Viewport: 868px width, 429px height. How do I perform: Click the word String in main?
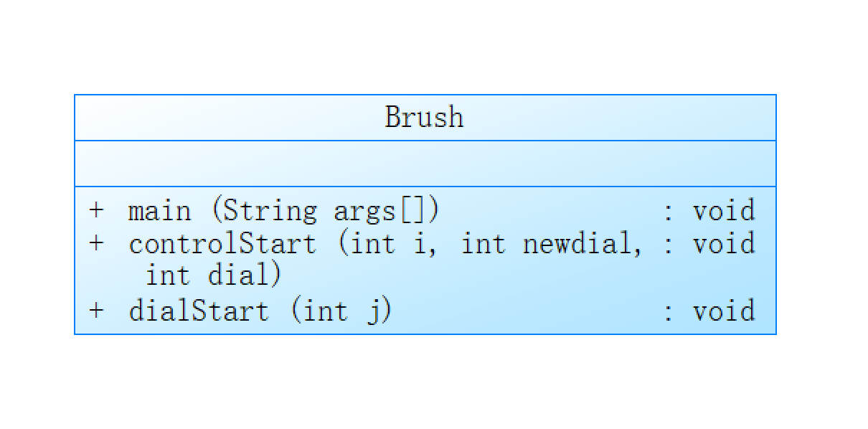(x=270, y=211)
